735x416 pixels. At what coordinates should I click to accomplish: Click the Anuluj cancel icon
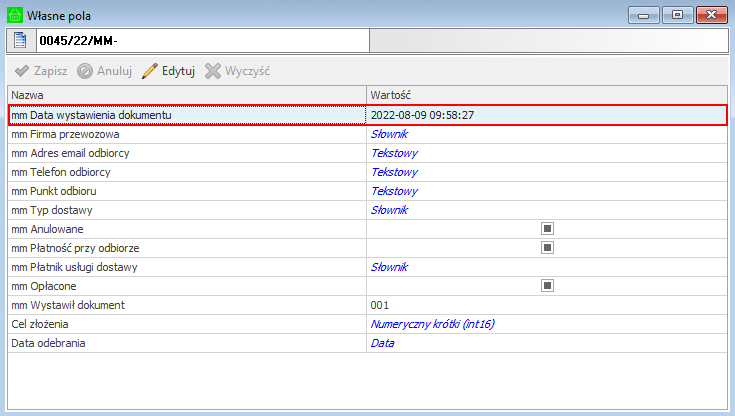tap(86, 72)
